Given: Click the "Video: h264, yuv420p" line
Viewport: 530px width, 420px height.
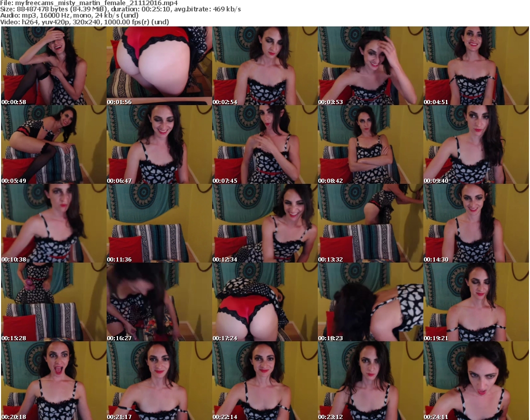Looking at the screenshot, I should pos(84,22).
